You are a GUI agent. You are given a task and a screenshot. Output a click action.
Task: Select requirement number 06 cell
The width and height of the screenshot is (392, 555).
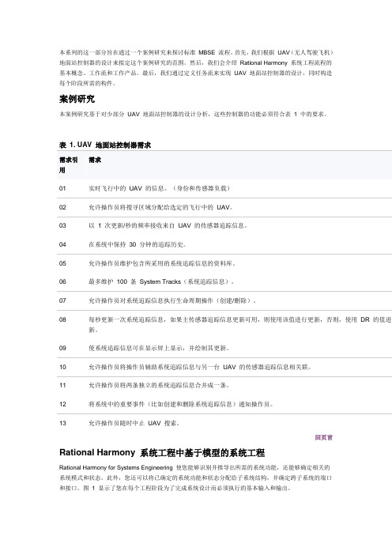point(62,281)
